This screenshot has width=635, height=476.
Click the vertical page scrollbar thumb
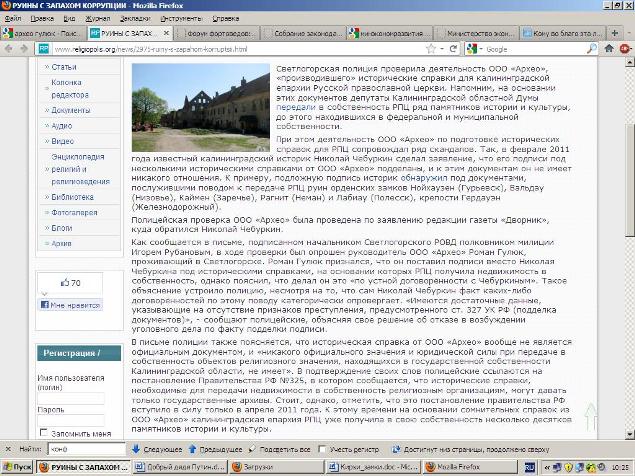tap(630, 178)
